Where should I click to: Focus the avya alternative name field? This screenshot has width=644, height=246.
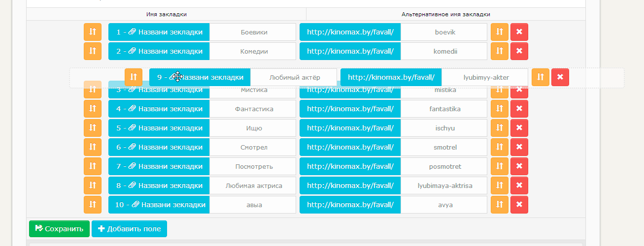click(444, 205)
